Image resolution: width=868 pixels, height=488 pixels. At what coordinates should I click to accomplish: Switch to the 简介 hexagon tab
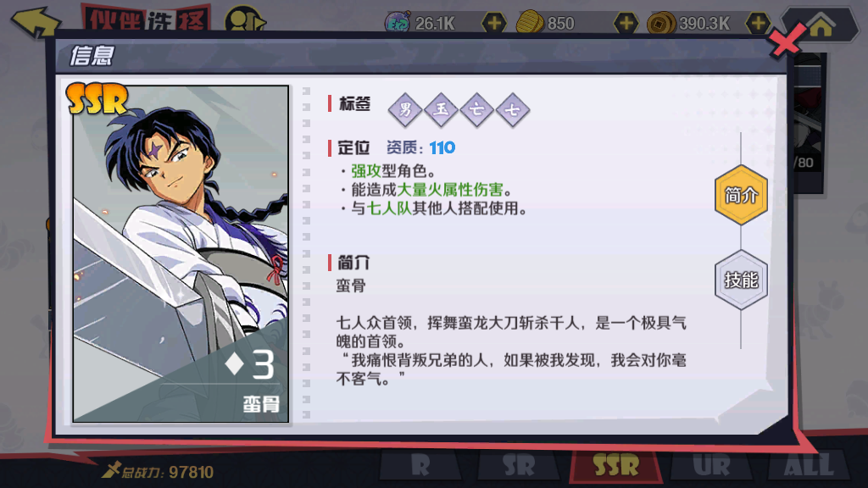(741, 195)
